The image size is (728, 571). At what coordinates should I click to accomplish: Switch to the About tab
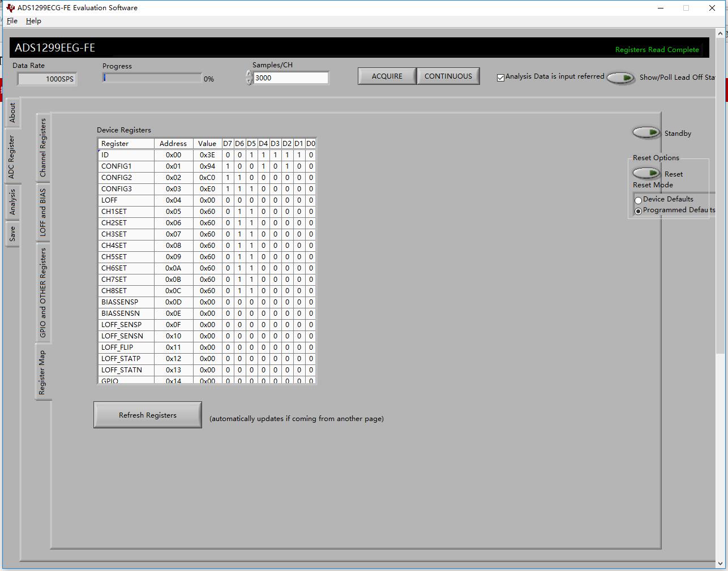coord(12,113)
